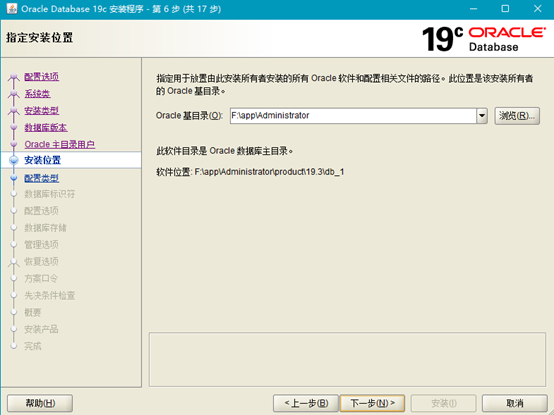The height and width of the screenshot is (415, 554).
Task: Go to the 系统类 step link
Action: click(x=37, y=94)
